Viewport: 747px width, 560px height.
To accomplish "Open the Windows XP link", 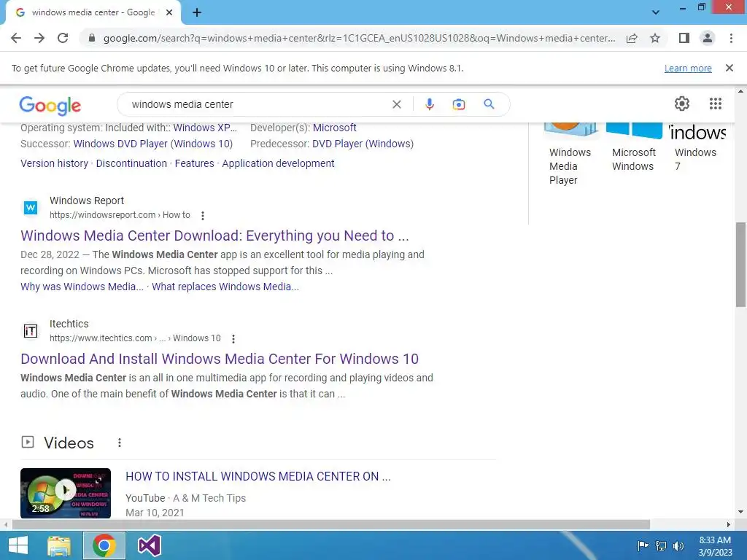I will click(205, 128).
